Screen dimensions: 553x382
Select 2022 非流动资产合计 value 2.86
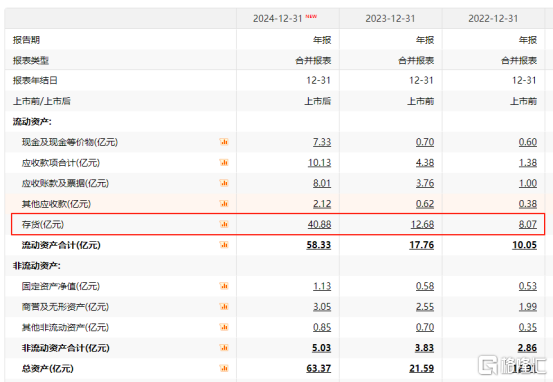click(x=527, y=348)
